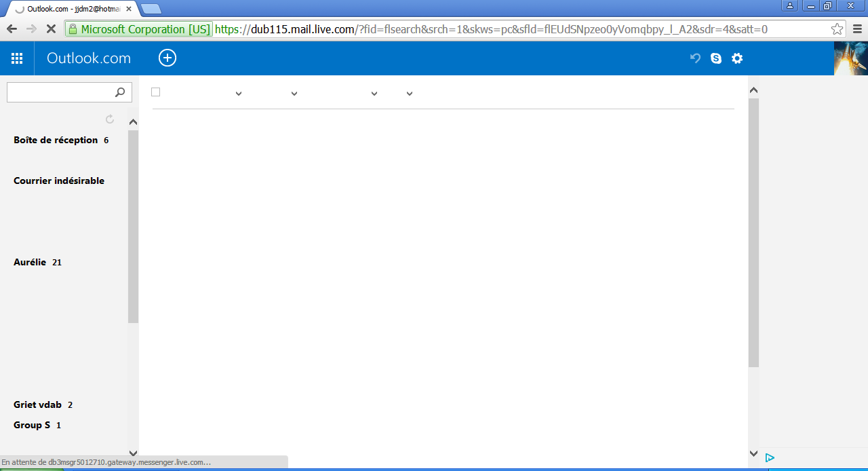Click the folder pane scrollbar thumb
Viewport: 868px width, 471px height.
pyautogui.click(x=133, y=226)
